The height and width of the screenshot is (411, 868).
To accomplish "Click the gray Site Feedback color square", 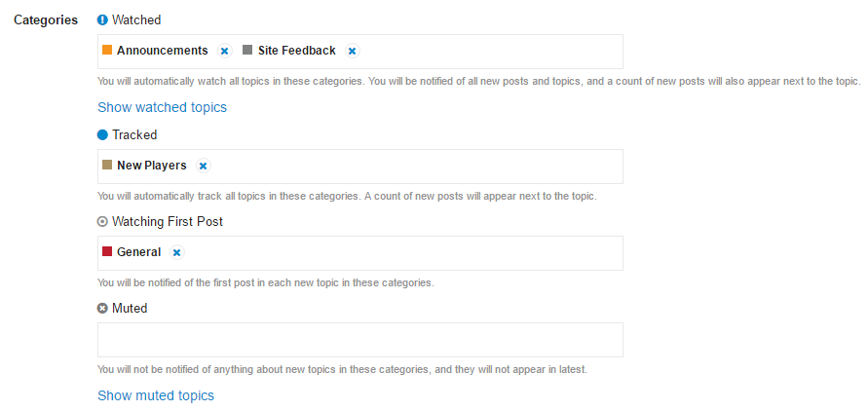I will [247, 50].
